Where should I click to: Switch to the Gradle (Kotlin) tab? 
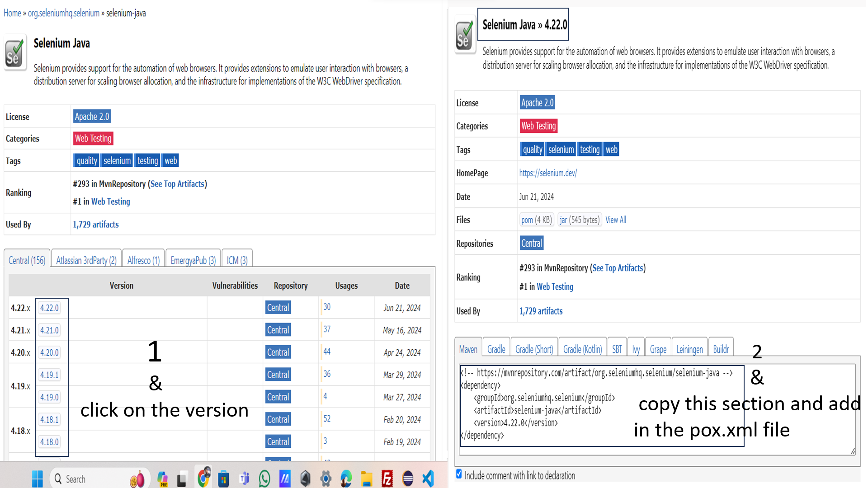[x=582, y=348]
